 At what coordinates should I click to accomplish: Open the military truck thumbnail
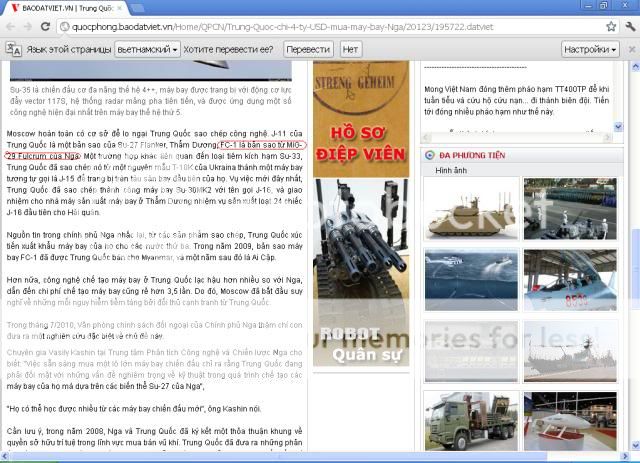point(471,421)
